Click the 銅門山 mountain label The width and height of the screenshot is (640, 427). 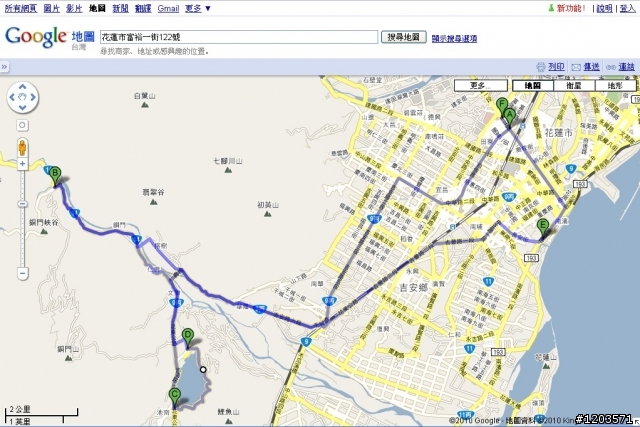(68, 349)
